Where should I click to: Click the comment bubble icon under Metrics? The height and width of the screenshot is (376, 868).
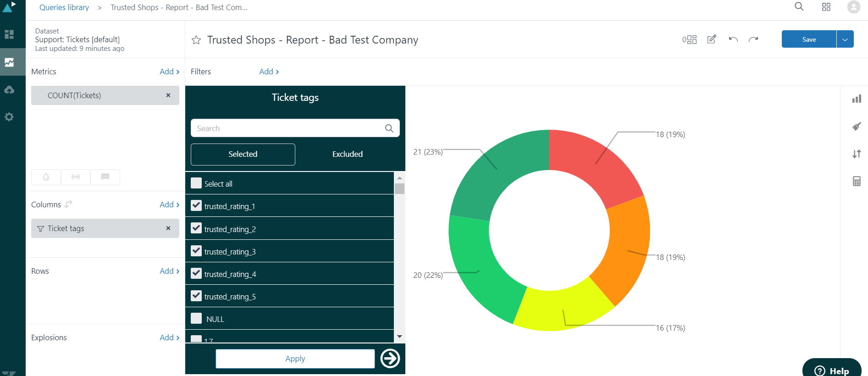pos(105,177)
